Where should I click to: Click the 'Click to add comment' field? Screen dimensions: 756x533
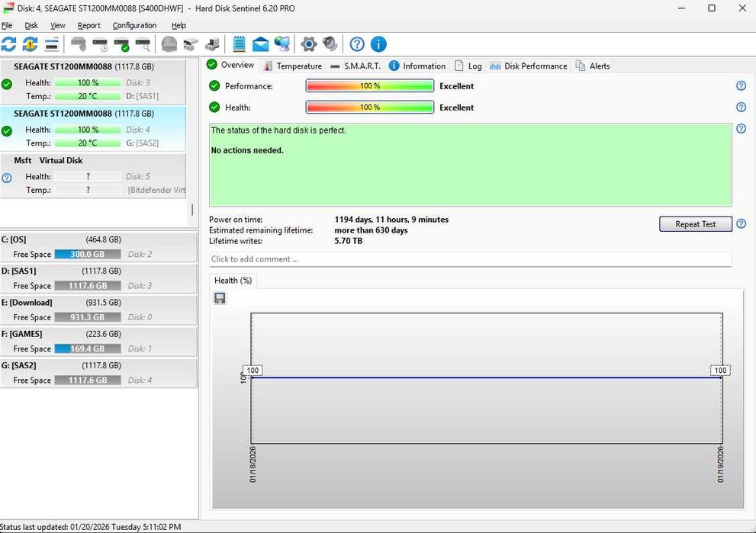tap(471, 258)
